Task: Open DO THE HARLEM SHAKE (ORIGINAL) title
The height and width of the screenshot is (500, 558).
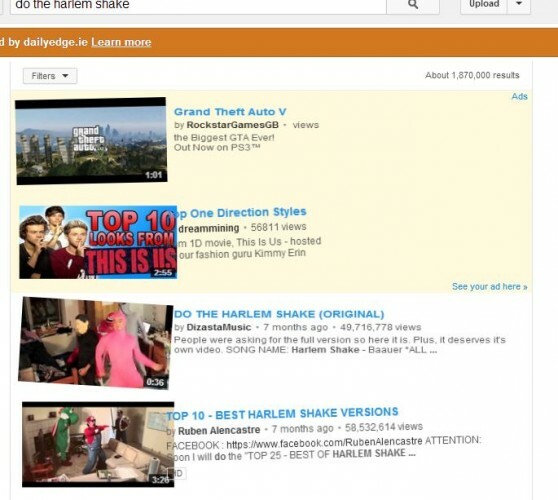Action: coord(279,314)
